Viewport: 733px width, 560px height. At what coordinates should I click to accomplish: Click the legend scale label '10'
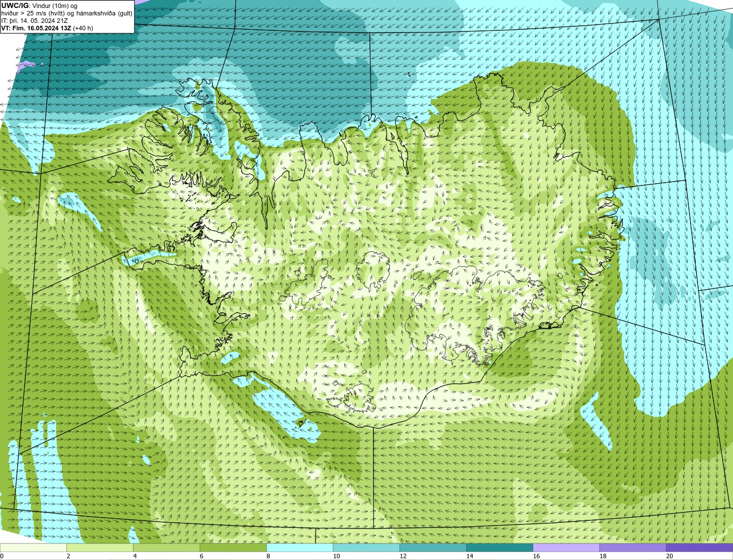[x=336, y=556]
